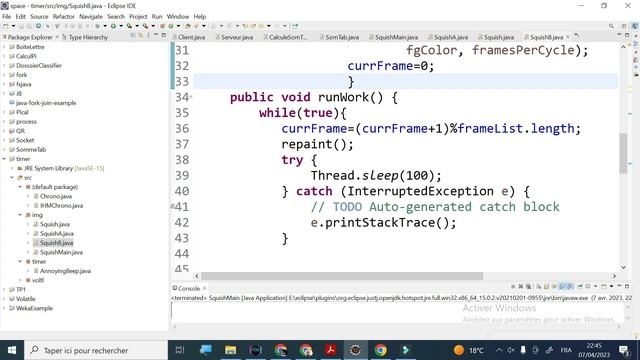Screen dimensions: 640x360
Task: Collapse the timer project node
Action: pyautogui.click(x=4, y=159)
